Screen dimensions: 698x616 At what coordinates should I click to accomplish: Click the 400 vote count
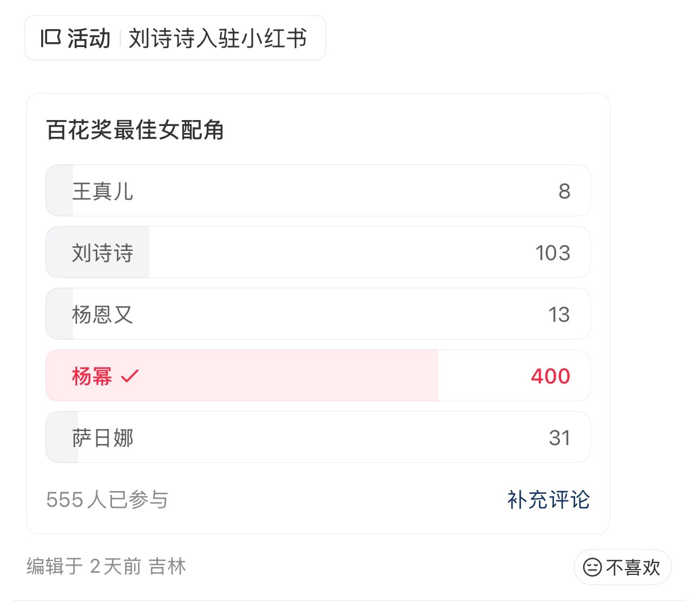550,376
